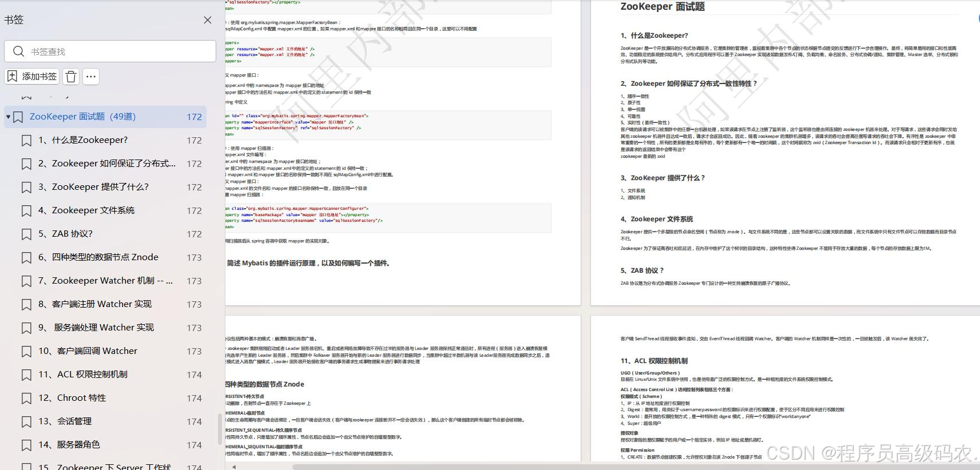Click the 添加书签 button
Screen dimensions: 980x470
coord(33,77)
